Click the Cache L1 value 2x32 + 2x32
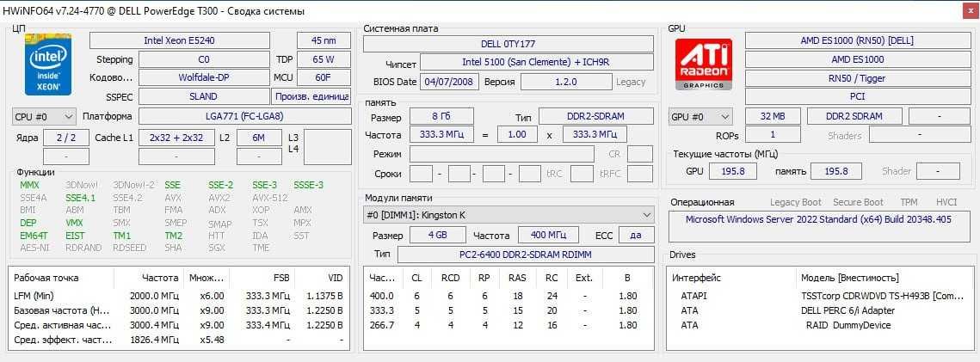Screen dimensions: 980x362 [x=176, y=138]
